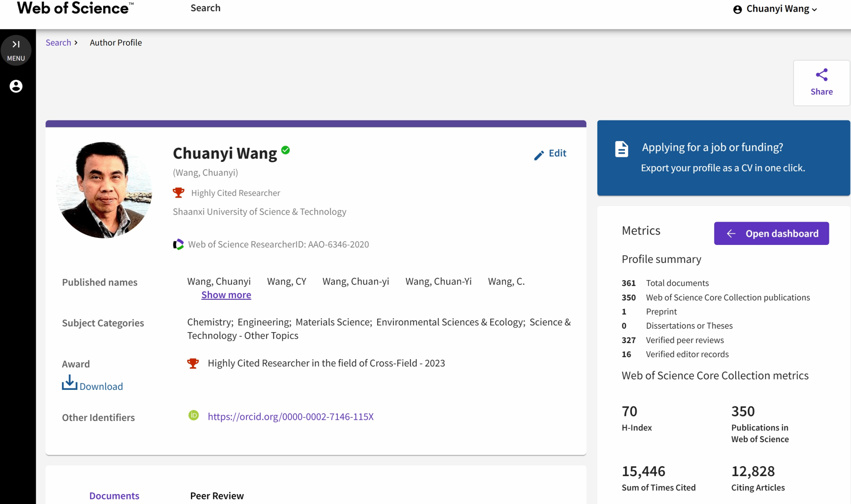Click the Share icon
851x504 pixels.
[x=821, y=75]
